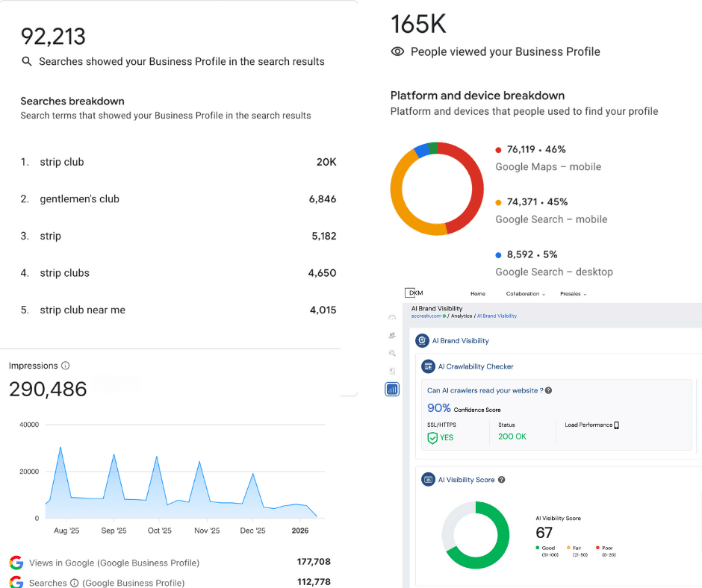Open info icon next to Searches label
Viewport: 702px width, 588px height.
coord(75,583)
